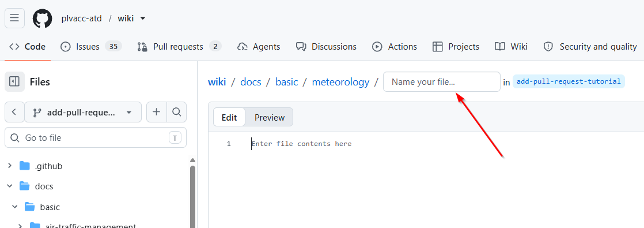Open the Agents tab
This screenshot has height=228, width=644.
(x=259, y=47)
